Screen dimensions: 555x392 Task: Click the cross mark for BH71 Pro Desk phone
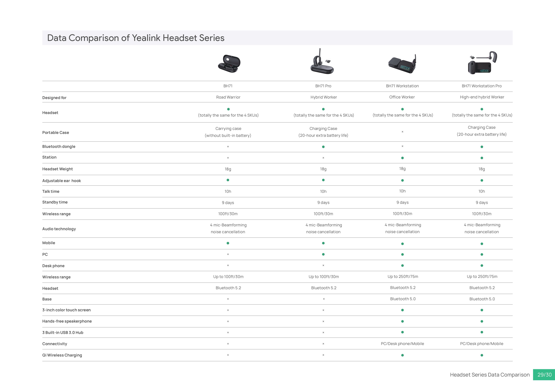click(x=323, y=265)
